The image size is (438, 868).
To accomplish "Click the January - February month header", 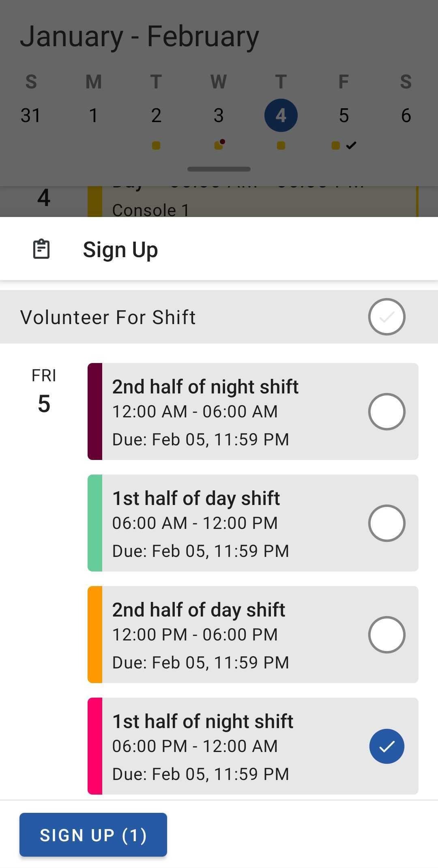I will [x=140, y=37].
